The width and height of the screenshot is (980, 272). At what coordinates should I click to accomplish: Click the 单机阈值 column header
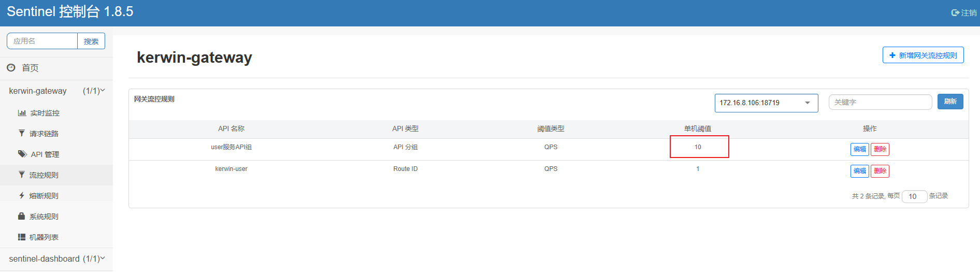click(698, 128)
